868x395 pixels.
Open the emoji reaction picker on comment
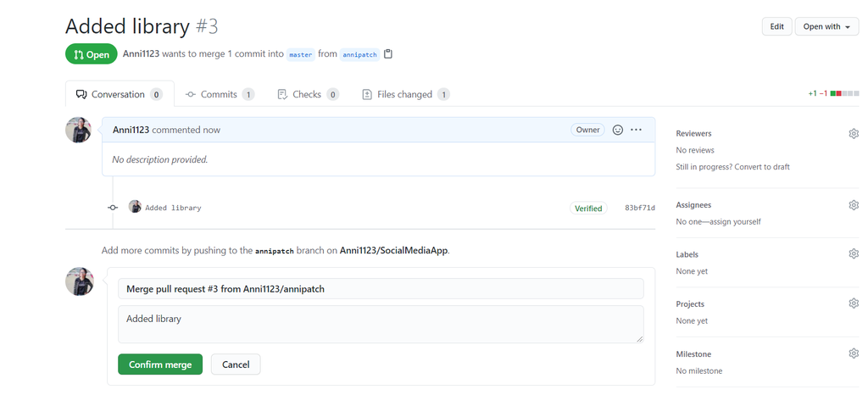pyautogui.click(x=618, y=130)
